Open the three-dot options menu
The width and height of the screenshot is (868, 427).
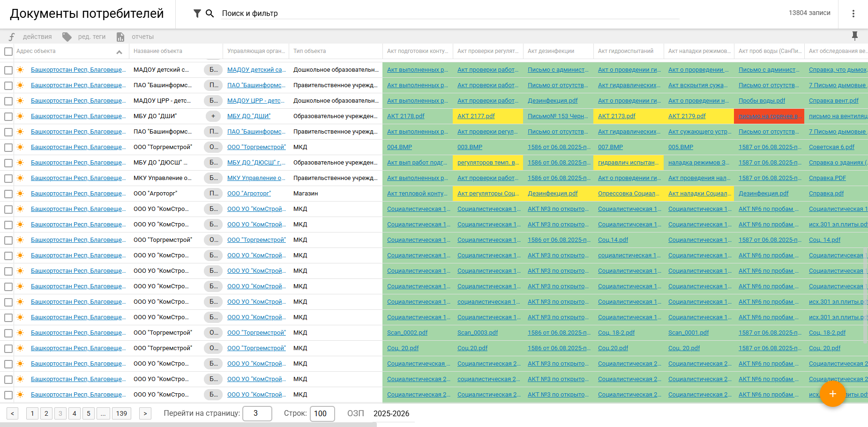pyautogui.click(x=853, y=14)
